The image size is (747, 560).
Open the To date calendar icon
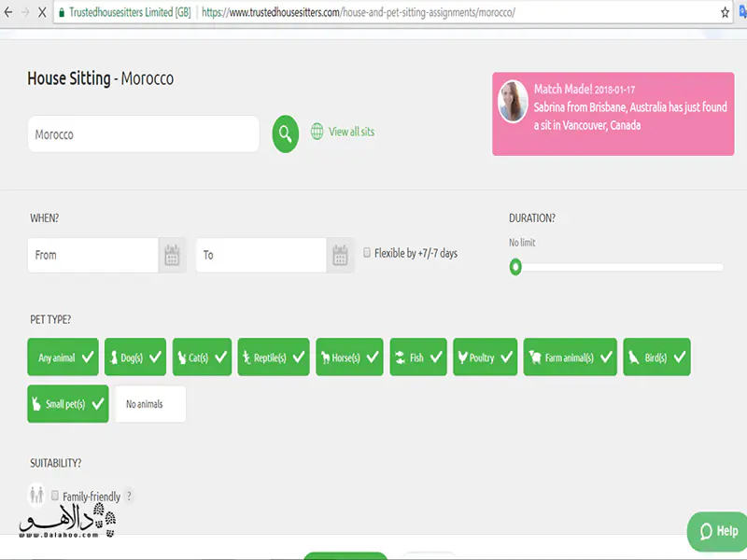pyautogui.click(x=340, y=255)
